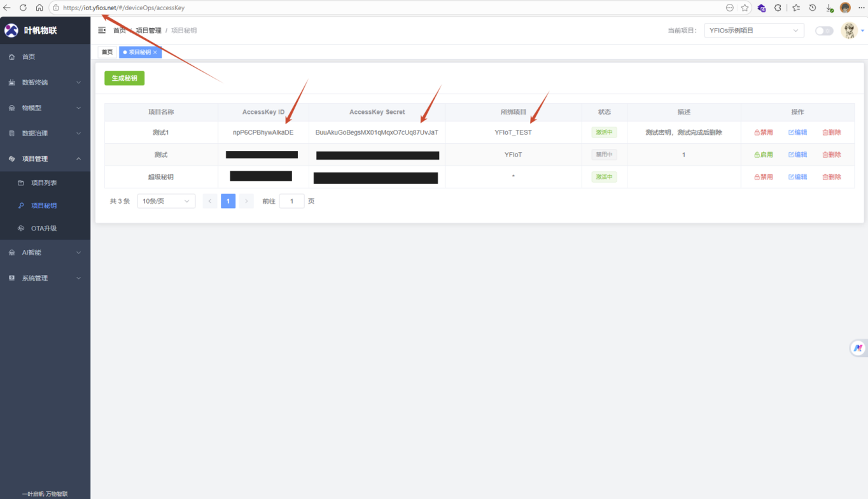Disable the 测试1 access key
Viewport: 868px width, 499px height.
[764, 132]
